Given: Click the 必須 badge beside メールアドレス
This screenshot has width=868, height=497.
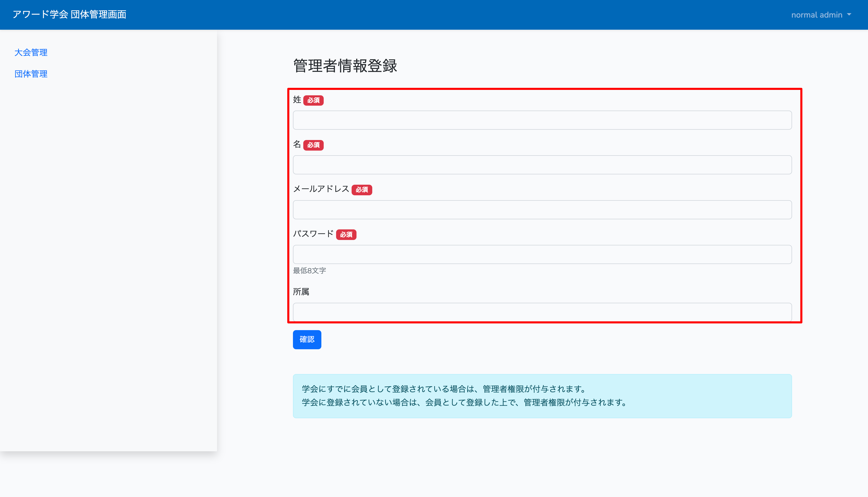Looking at the screenshot, I should 361,190.
